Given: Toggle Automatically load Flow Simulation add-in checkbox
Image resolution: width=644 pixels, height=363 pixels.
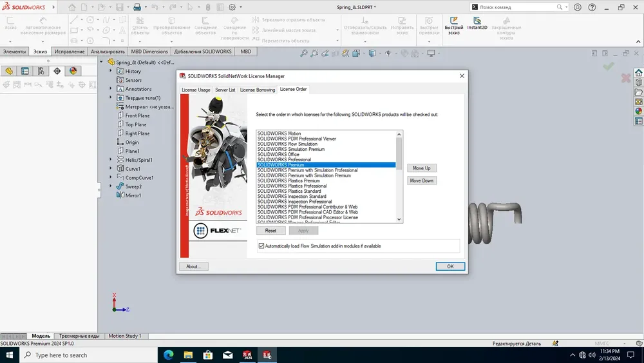Looking at the screenshot, I should point(261,246).
